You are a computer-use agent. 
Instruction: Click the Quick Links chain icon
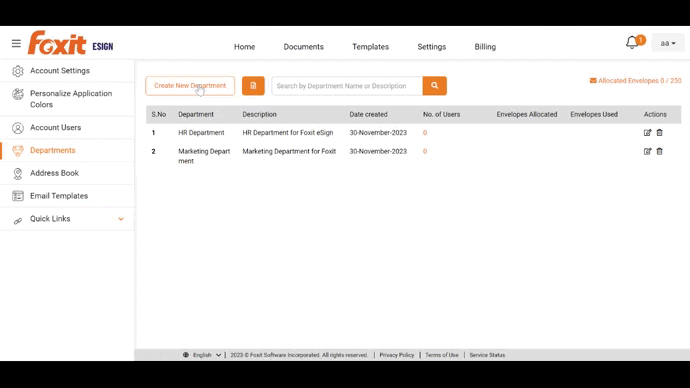tap(18, 221)
